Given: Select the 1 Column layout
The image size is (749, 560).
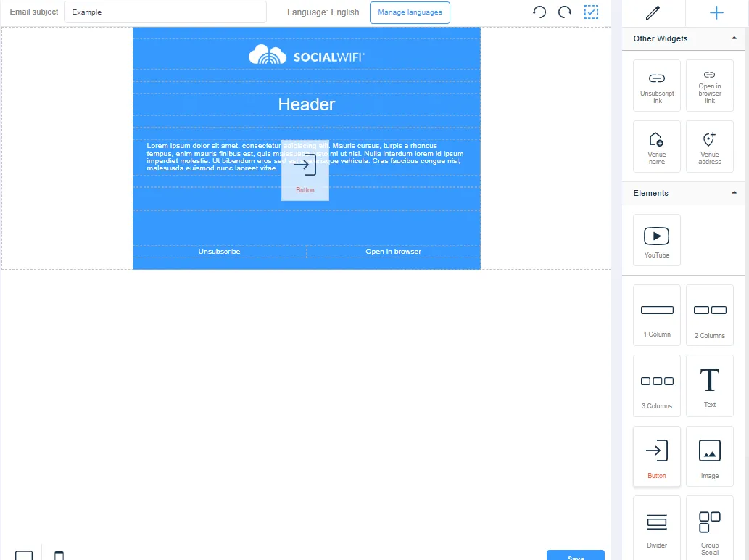Looking at the screenshot, I should [x=657, y=315].
